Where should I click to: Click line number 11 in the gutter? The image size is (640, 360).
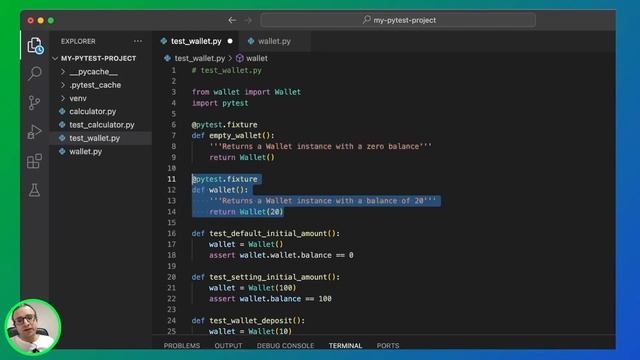coord(172,179)
